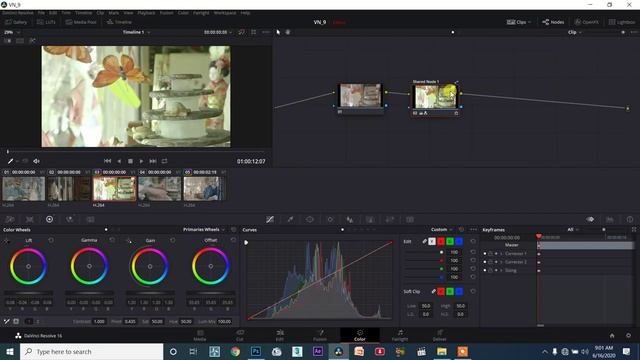Open the Camera Raw palette icon

point(10,219)
